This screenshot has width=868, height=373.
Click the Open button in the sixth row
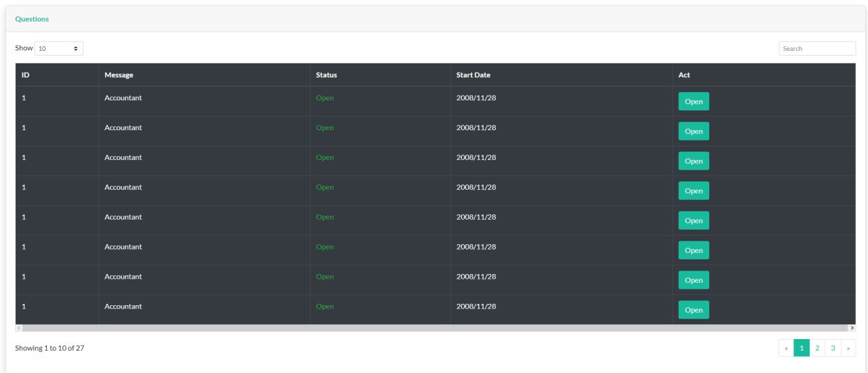pos(694,250)
